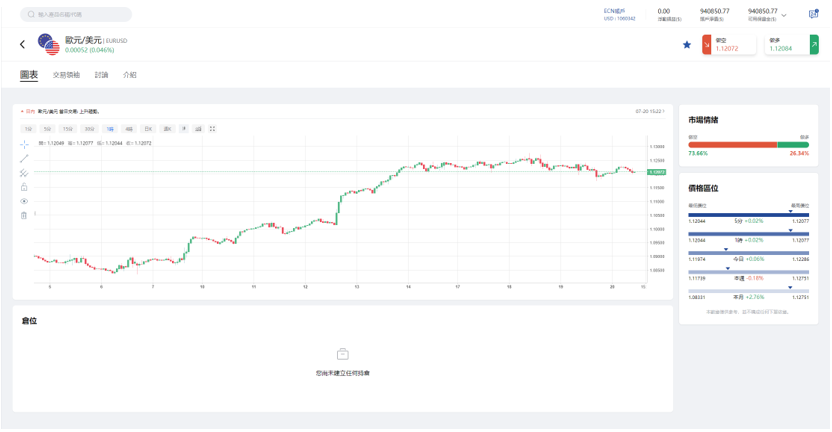Screen dimensions: 832x432
Task: Open the ECN account selector
Action: click(619, 15)
